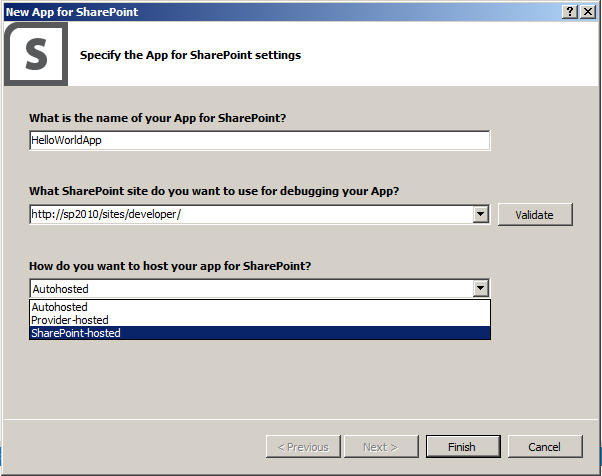The image size is (602, 476).
Task: Click the 'What is the name' label
Action: (157, 118)
